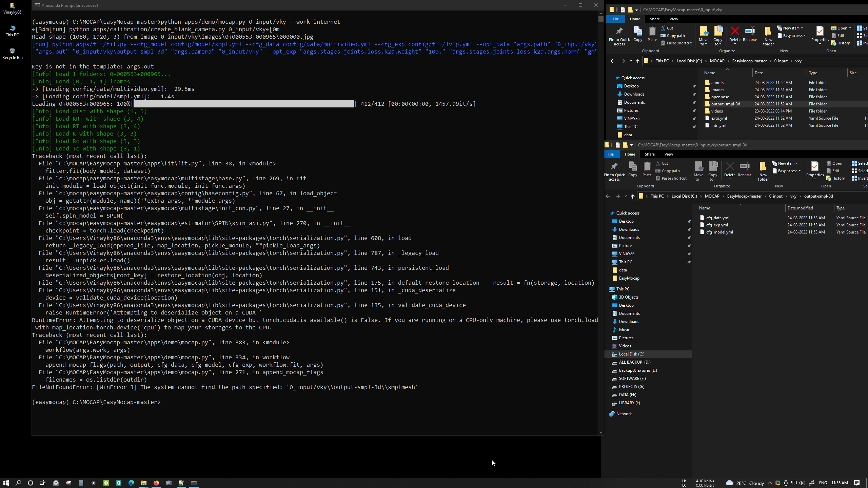Click the Rename icon in the ribbon

(x=749, y=34)
